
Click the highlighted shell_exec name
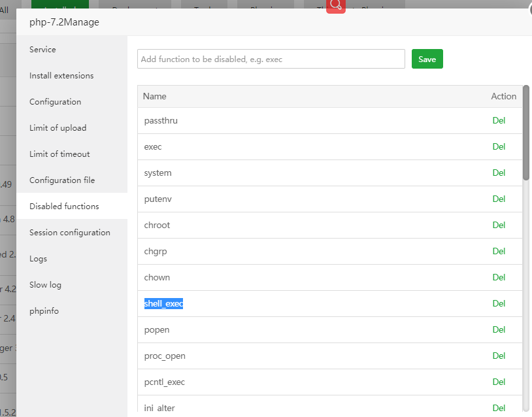163,303
